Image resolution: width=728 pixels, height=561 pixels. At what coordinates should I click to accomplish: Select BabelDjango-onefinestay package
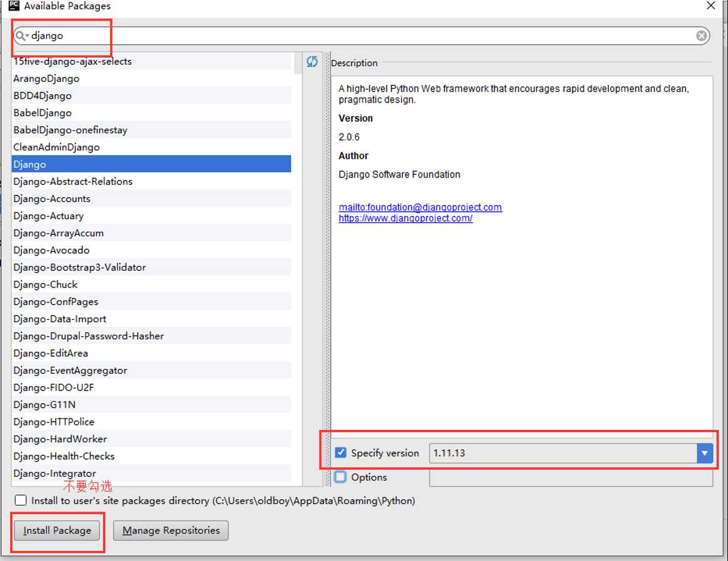click(151, 130)
